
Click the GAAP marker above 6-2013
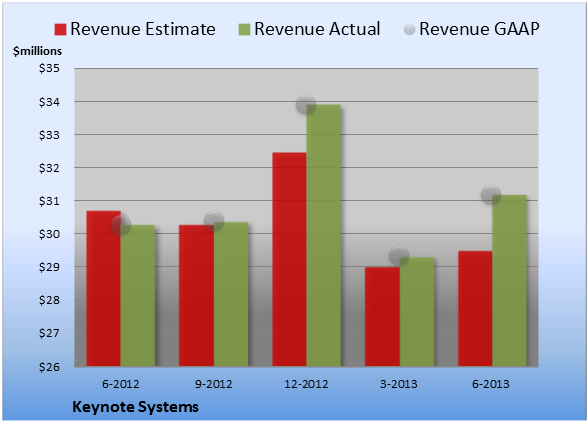coord(491,195)
